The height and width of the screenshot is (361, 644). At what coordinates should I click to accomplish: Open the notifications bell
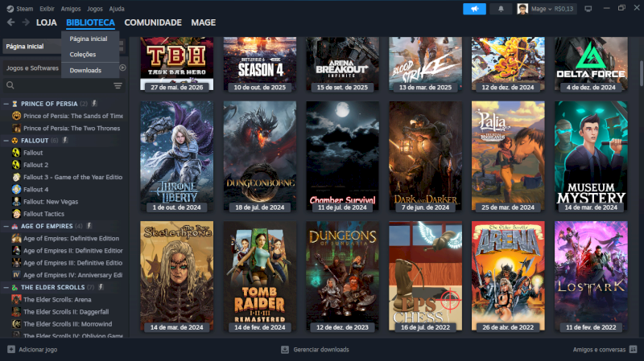pos(501,9)
